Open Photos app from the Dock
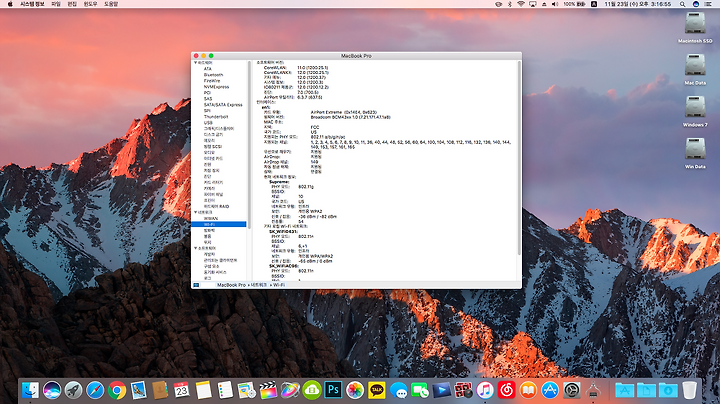Screen dimensions: 720x404 pos(355,390)
